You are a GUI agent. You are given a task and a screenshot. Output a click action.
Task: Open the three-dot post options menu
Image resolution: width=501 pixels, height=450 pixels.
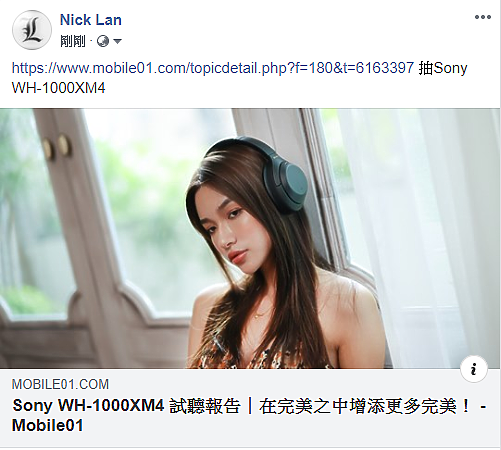(483, 17)
